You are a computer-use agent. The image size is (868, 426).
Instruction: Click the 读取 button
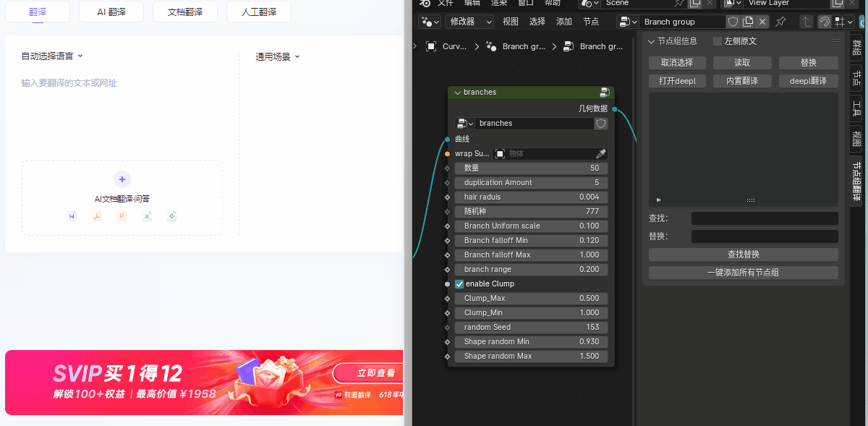point(743,63)
